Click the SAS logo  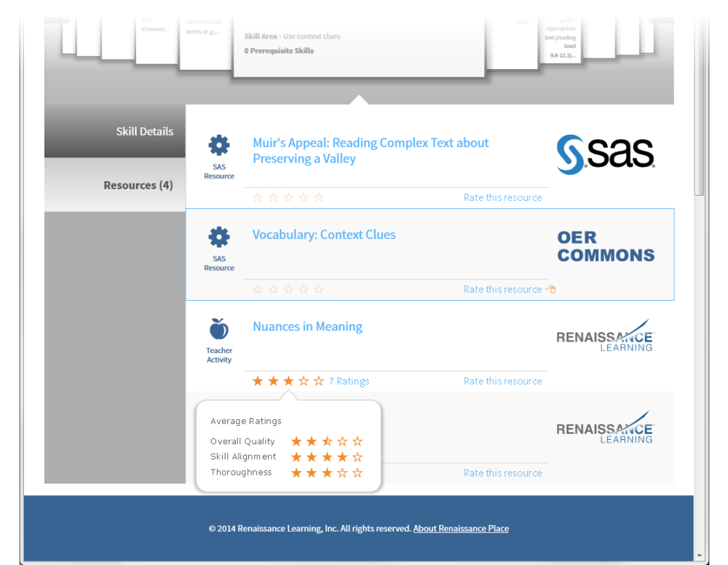pos(606,154)
